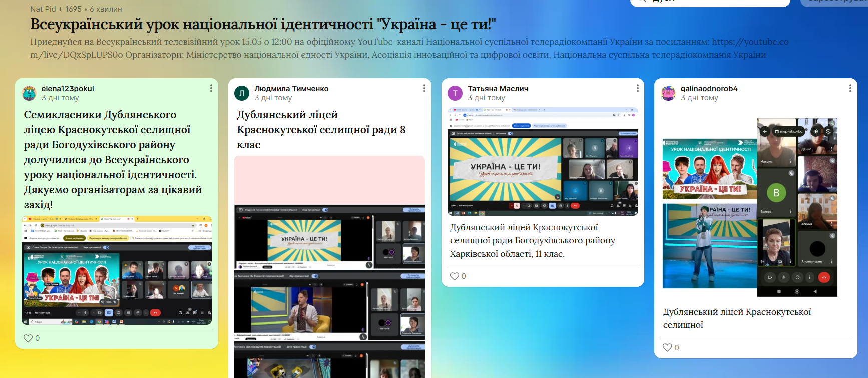Like the galinaodnorob4 post
Image resolution: width=868 pixels, height=378 pixels.
[x=667, y=347]
